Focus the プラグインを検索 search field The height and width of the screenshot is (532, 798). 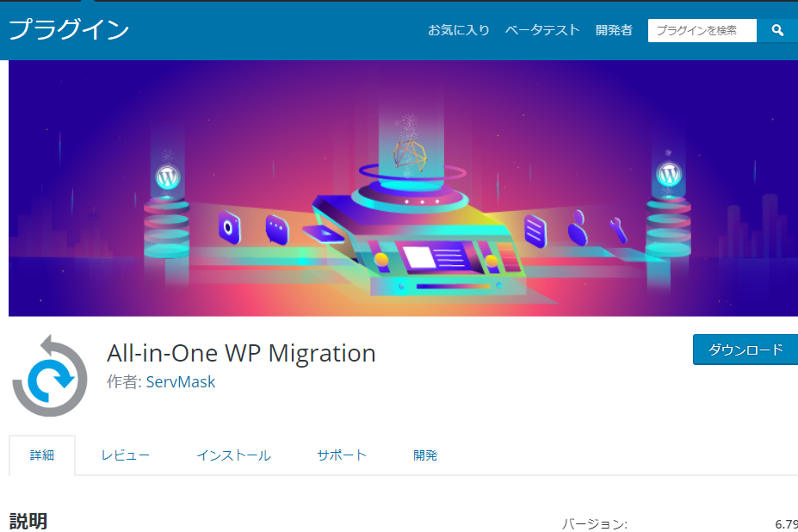click(x=702, y=30)
